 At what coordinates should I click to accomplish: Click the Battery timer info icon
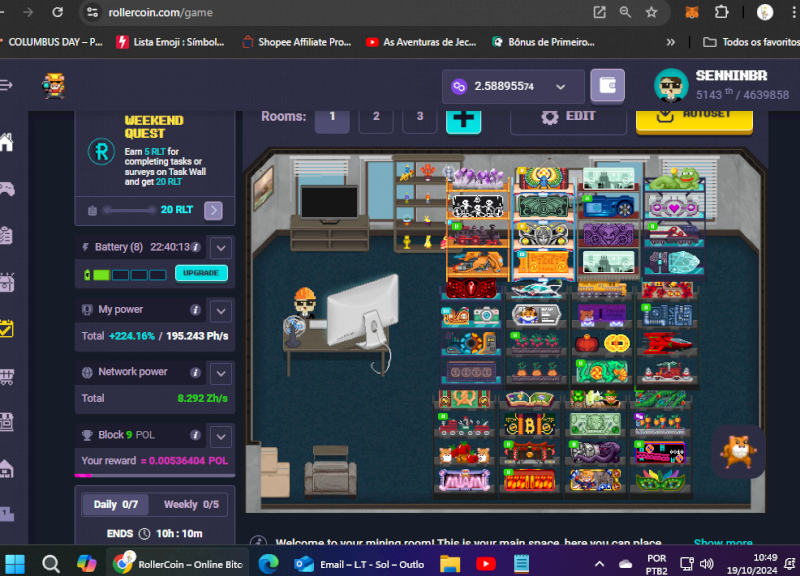[195, 247]
